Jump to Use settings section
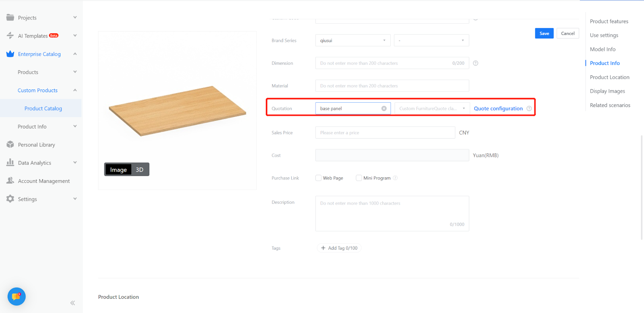 604,35
